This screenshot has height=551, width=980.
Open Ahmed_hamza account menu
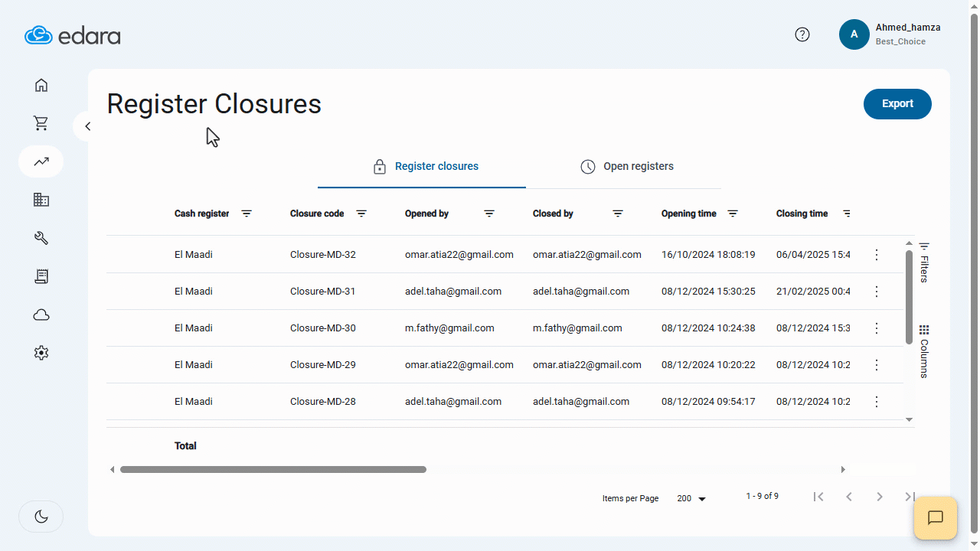[908, 28]
